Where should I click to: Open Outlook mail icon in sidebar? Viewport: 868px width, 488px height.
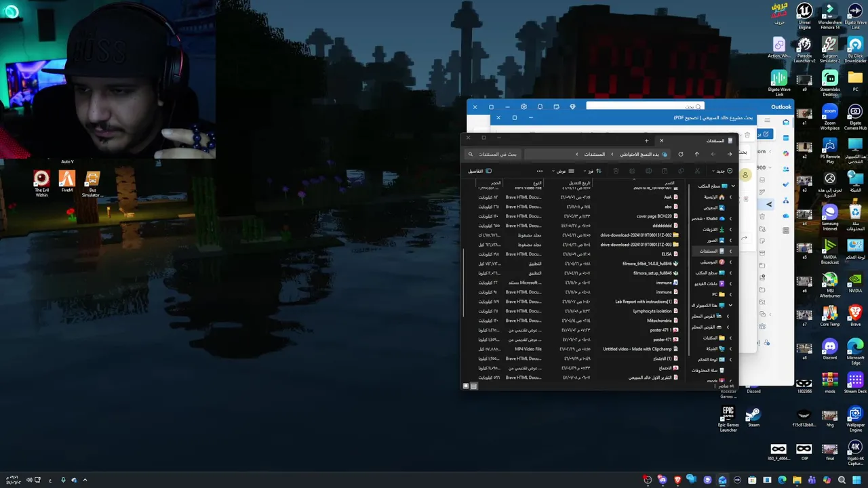tap(785, 123)
